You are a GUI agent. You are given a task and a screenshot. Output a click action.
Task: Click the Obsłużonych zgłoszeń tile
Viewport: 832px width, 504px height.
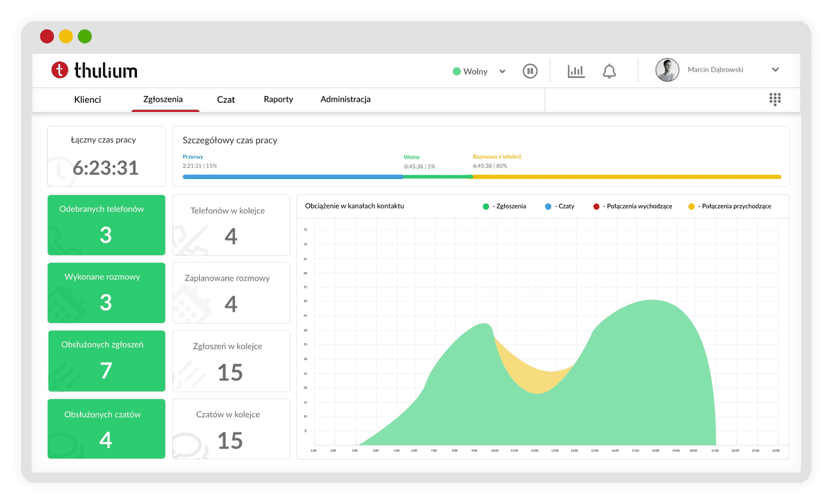[x=106, y=361]
